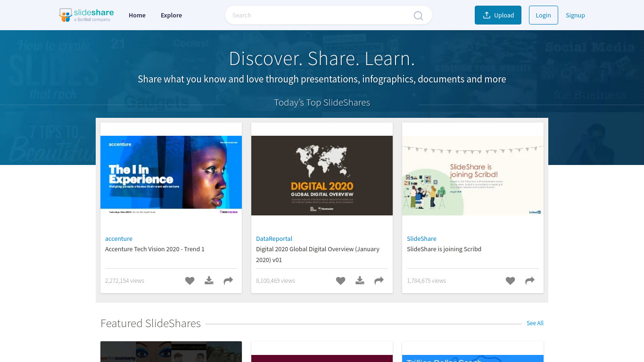The width and height of the screenshot is (644, 362).
Task: Like the Digital 2020 Global Overview slideshow
Action: click(340, 280)
